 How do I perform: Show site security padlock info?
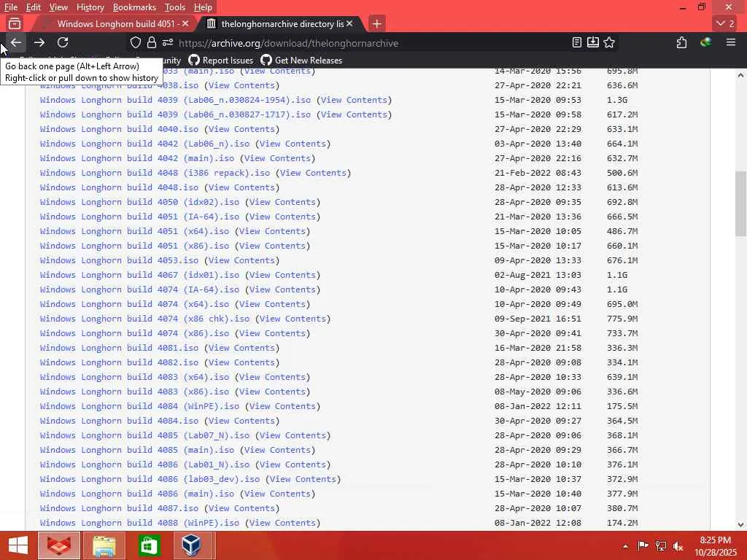point(152,43)
